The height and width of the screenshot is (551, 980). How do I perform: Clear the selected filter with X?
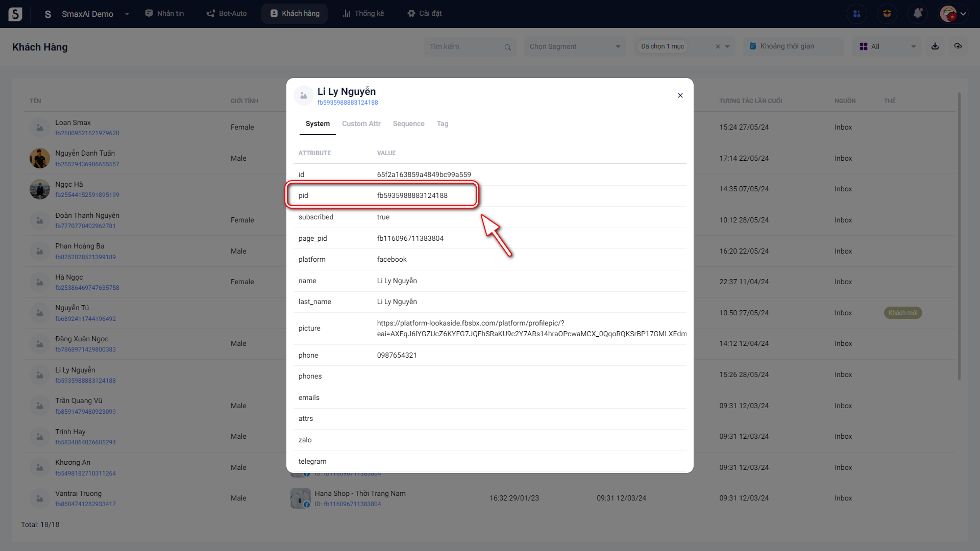718,46
